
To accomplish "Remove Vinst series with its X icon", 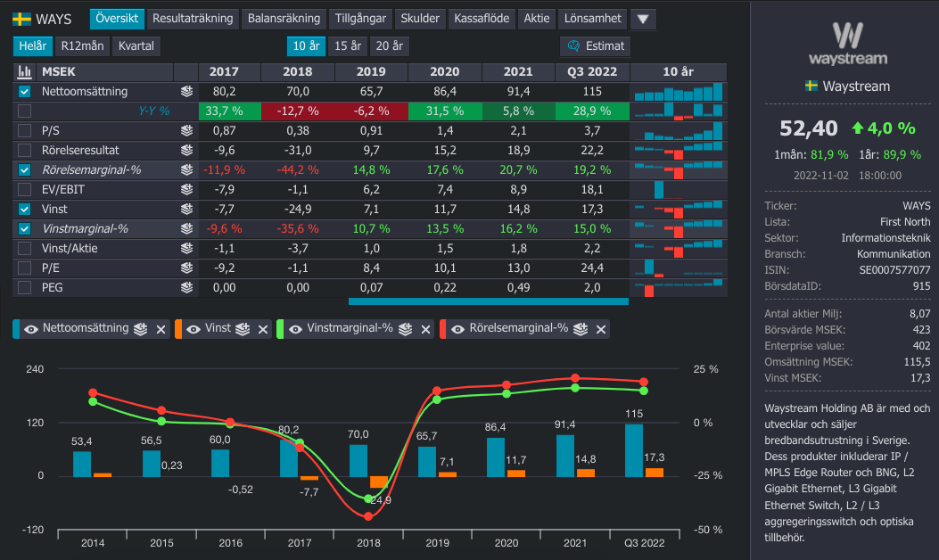I will coord(263,329).
